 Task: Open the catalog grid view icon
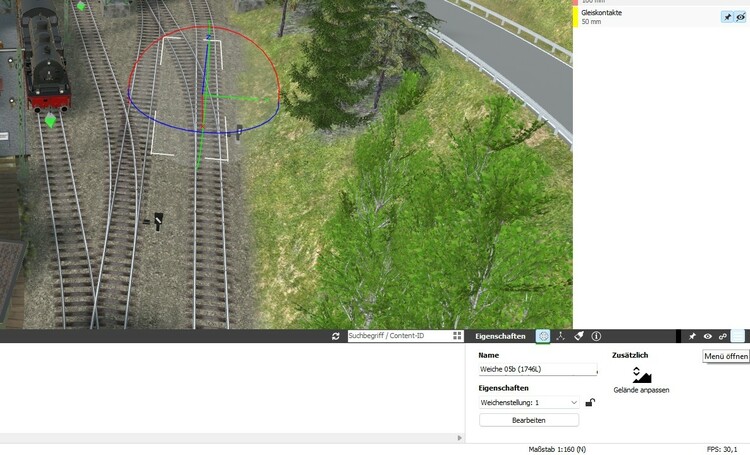click(x=457, y=336)
